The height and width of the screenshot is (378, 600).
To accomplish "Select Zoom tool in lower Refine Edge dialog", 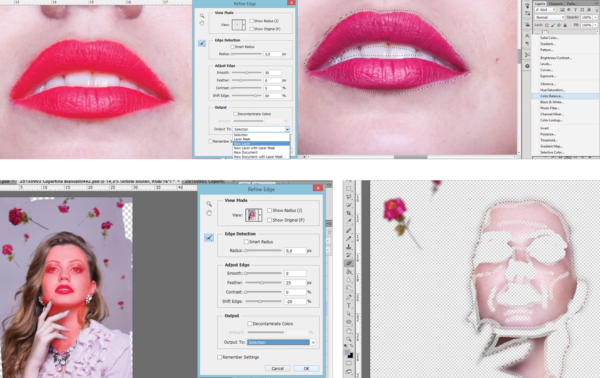I will point(209,204).
